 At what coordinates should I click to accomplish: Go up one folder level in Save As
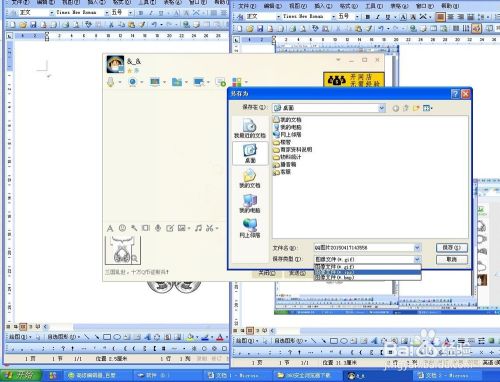[406, 108]
